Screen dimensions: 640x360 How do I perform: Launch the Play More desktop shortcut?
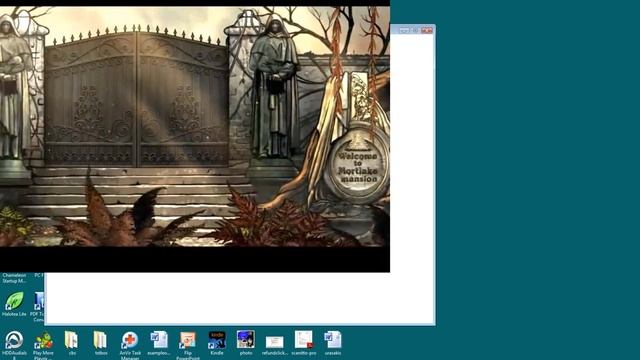(x=43, y=344)
